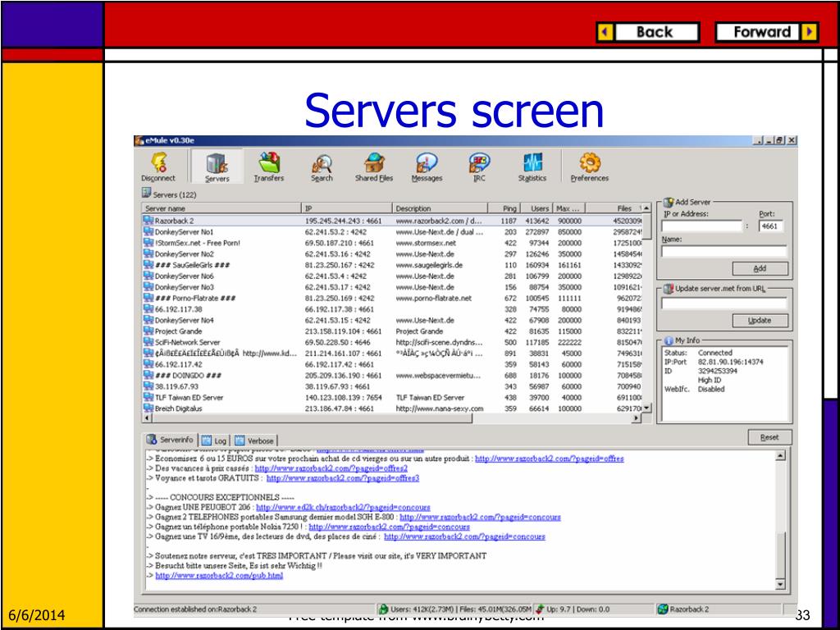Screen dimensions: 840x630
Task: Click the Project Grande row icon
Action: click(x=148, y=331)
